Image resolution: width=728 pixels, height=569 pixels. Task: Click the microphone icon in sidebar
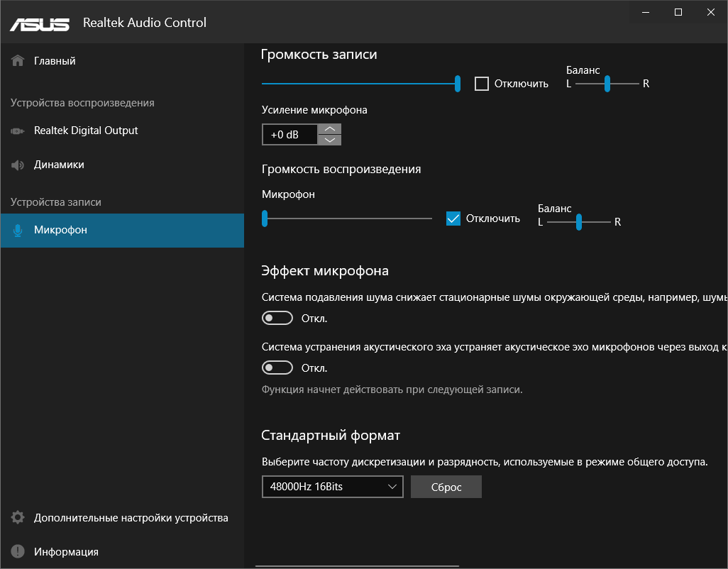[18, 230]
